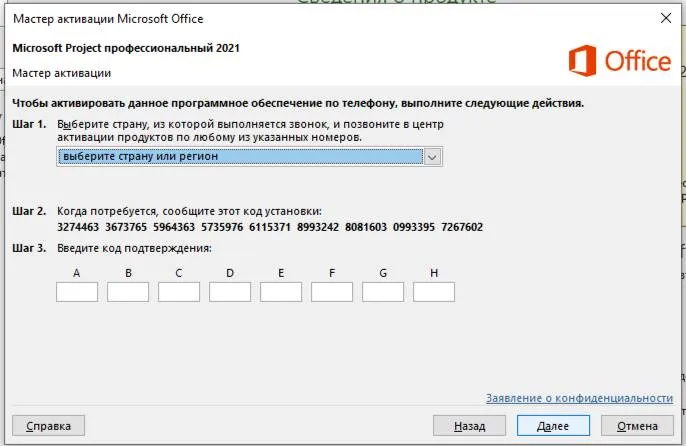The height and width of the screenshot is (446, 686).
Task: Select installation code group 5964363
Action: coord(174,227)
